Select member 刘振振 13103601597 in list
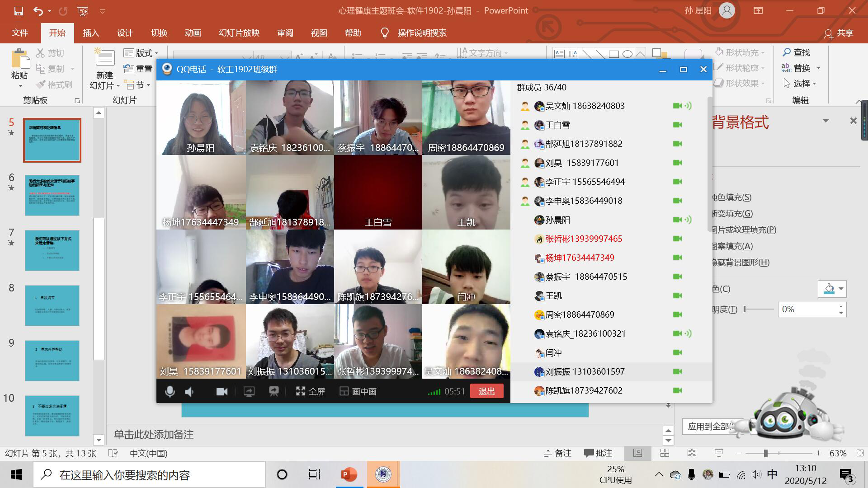 pos(611,372)
